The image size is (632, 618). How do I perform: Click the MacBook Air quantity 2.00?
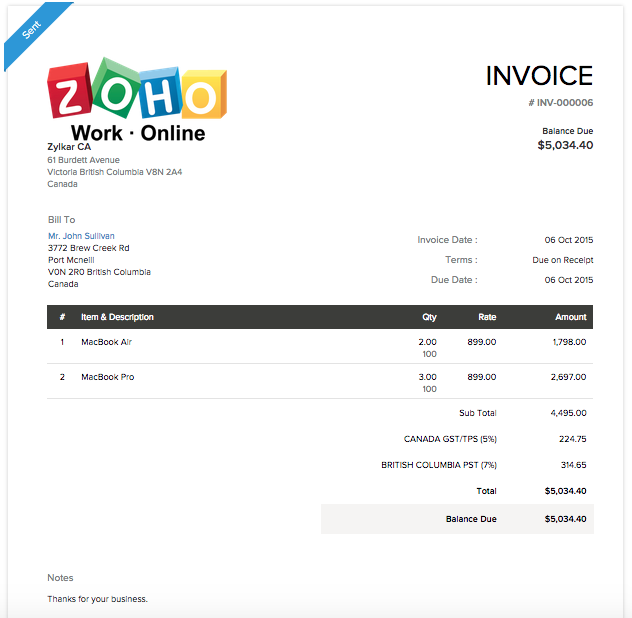(x=427, y=342)
